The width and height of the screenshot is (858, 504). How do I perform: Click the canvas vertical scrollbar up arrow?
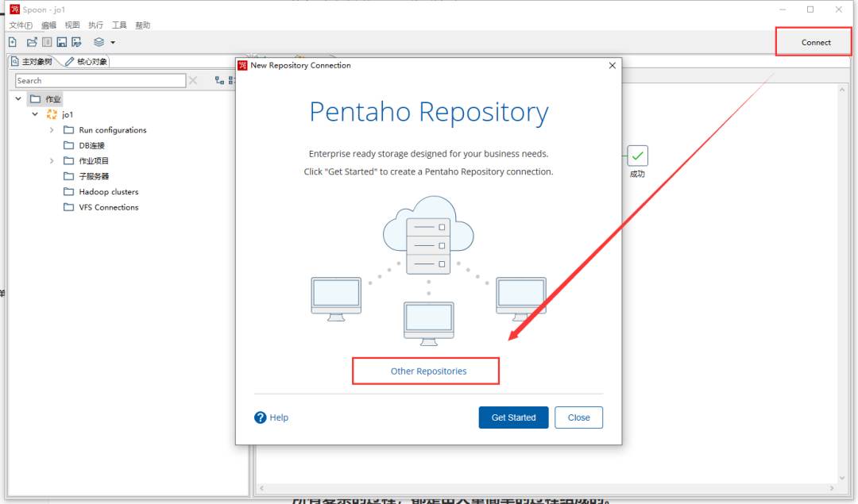842,90
